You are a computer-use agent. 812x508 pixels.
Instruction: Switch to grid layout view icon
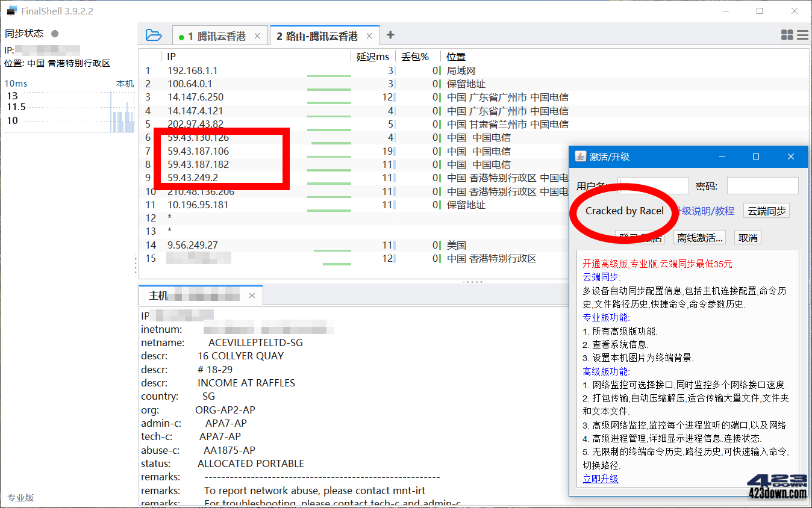(787, 35)
